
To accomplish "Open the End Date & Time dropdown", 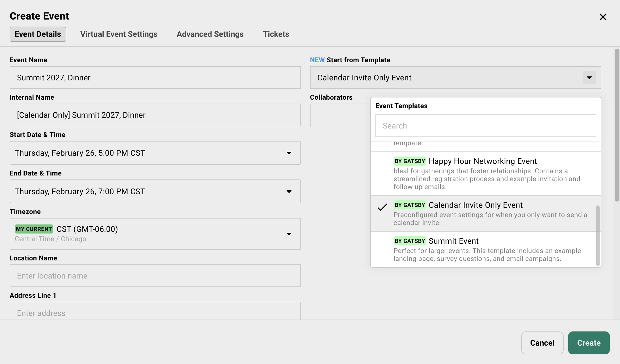I will click(x=289, y=191).
